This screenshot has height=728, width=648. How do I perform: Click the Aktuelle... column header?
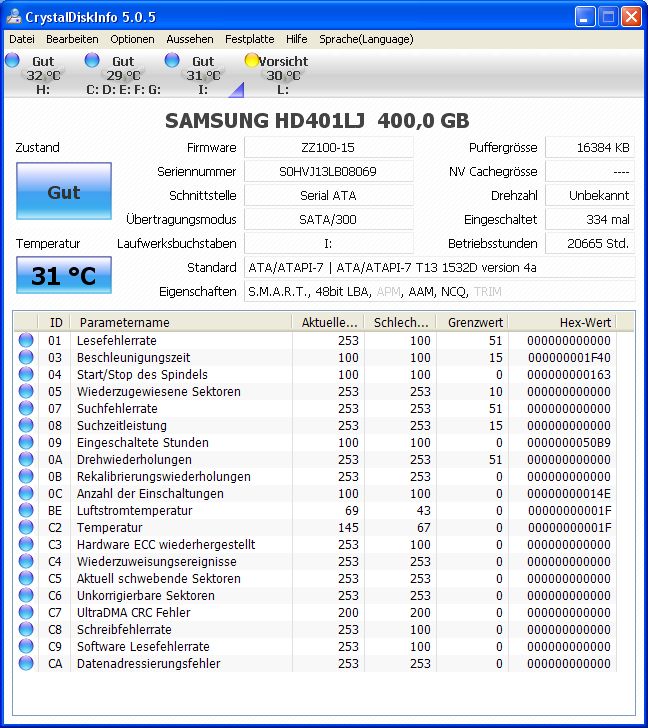coord(328,322)
